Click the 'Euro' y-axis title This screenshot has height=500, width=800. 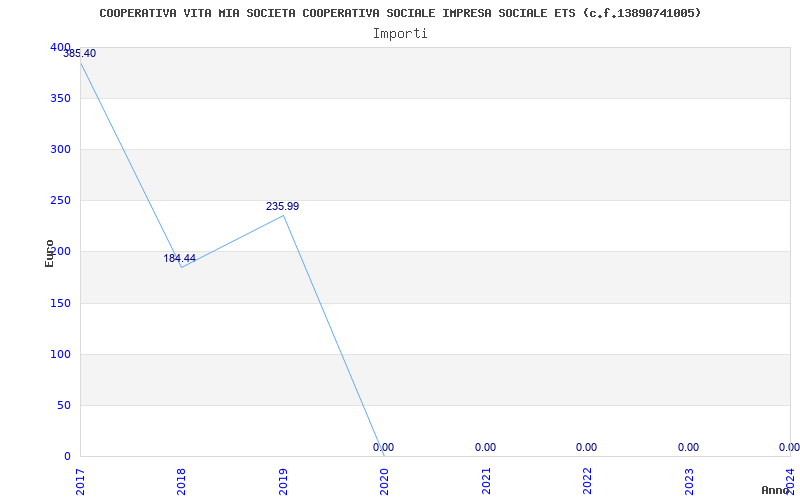point(49,253)
